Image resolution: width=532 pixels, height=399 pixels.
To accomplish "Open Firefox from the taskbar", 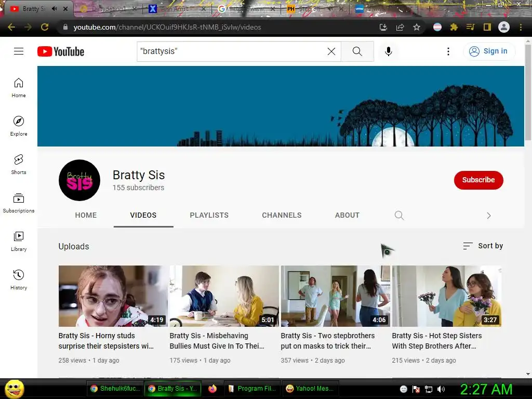I will 212,389.
